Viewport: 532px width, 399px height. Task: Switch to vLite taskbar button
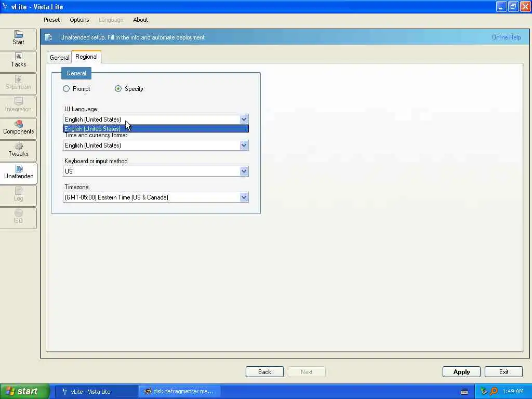coord(96,392)
